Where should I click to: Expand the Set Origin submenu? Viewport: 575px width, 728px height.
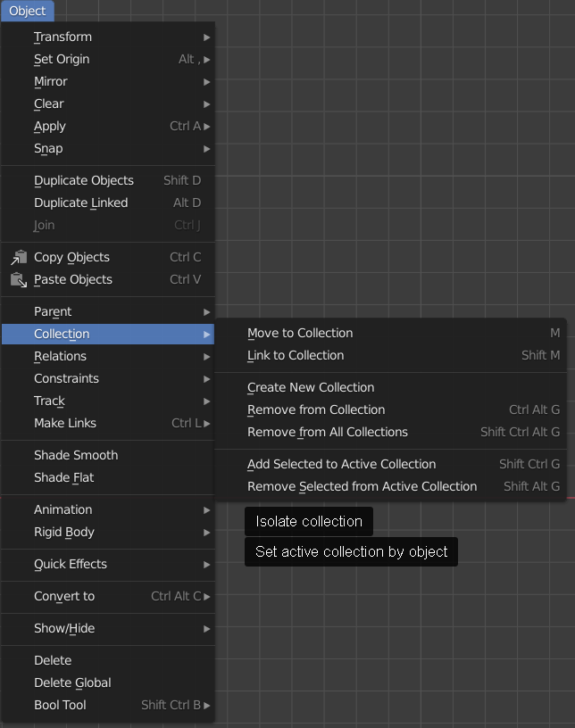(108, 59)
